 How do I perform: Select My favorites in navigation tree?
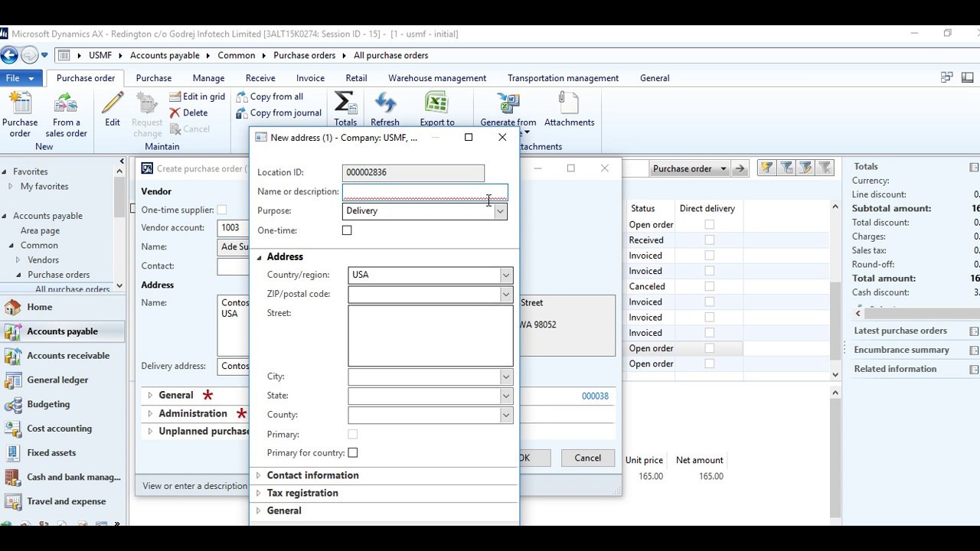pyautogui.click(x=44, y=186)
